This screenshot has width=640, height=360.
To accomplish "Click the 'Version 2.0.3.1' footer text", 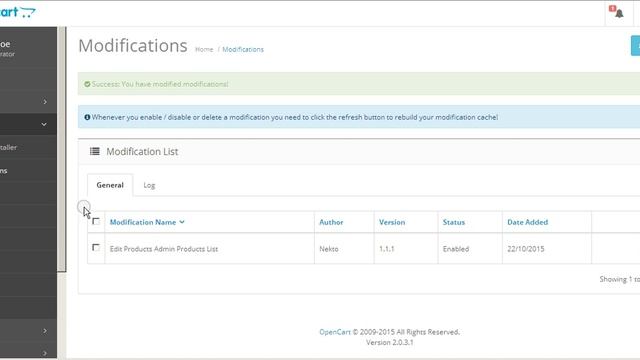I will pos(389,342).
